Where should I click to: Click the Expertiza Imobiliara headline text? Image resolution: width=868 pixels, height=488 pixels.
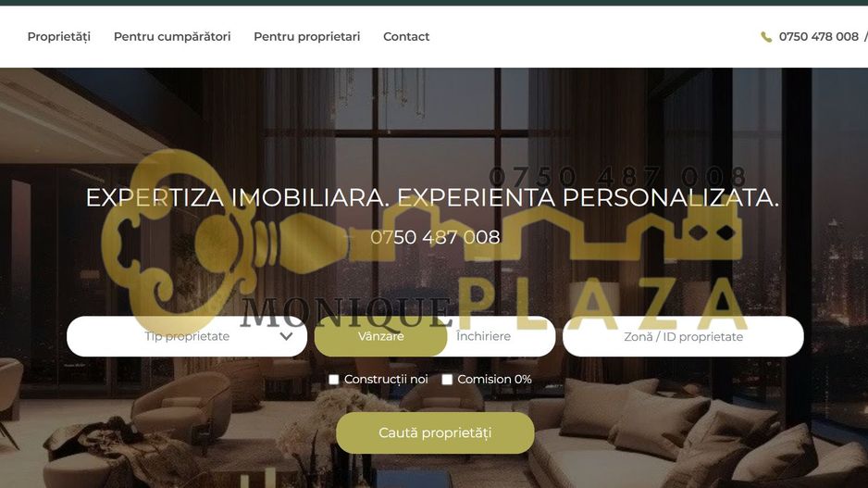[x=432, y=198]
